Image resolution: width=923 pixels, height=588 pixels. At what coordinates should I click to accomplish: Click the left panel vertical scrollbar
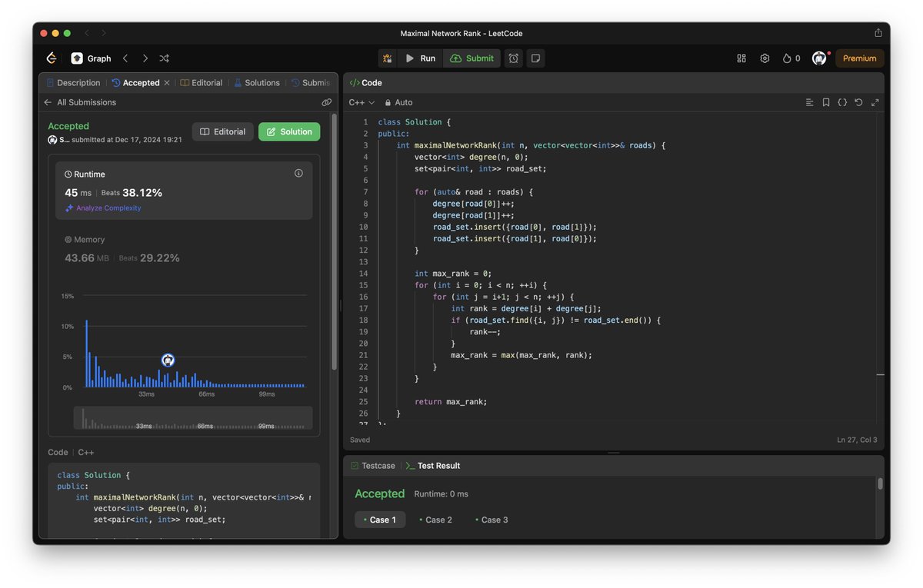(334, 242)
